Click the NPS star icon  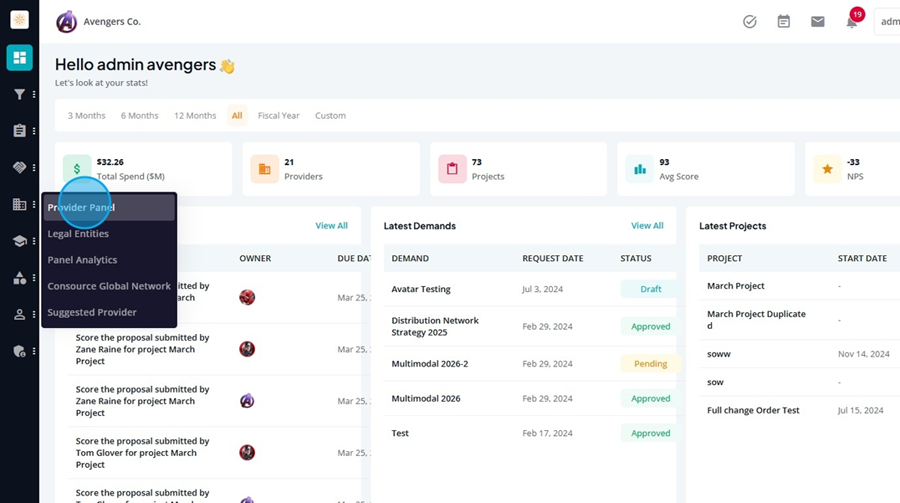[827, 169]
